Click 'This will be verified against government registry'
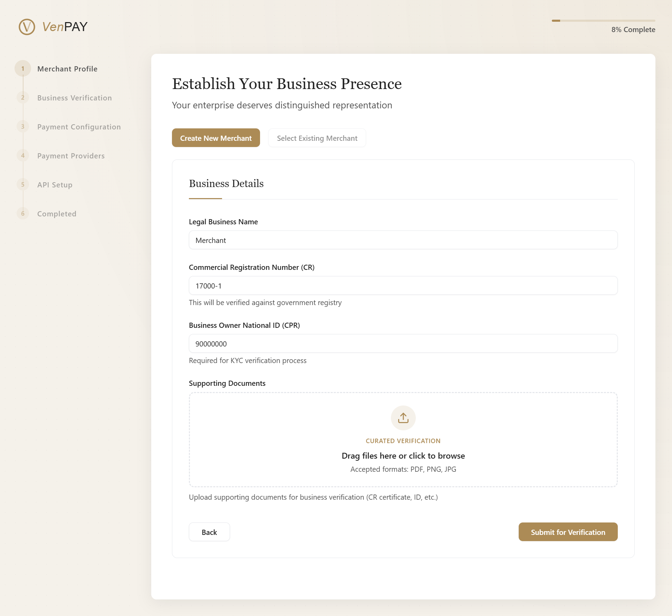Viewport: 672px width, 616px height. point(265,303)
